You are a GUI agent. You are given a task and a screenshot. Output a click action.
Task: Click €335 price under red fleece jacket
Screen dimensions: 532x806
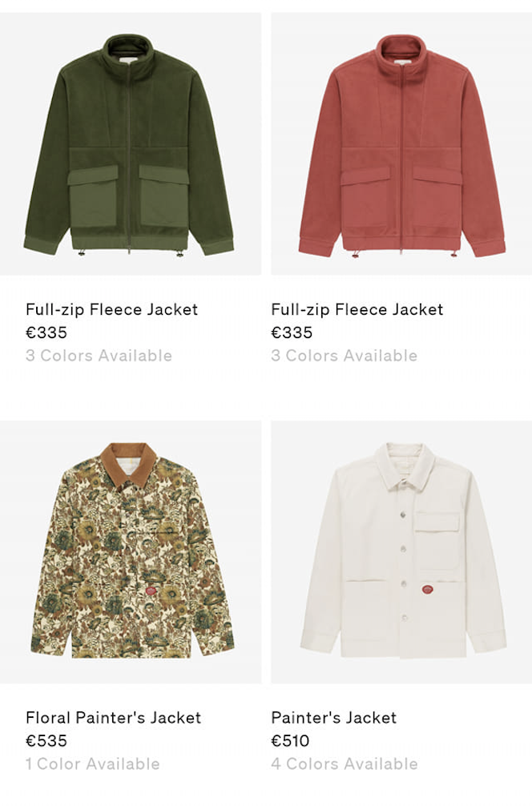(292, 332)
